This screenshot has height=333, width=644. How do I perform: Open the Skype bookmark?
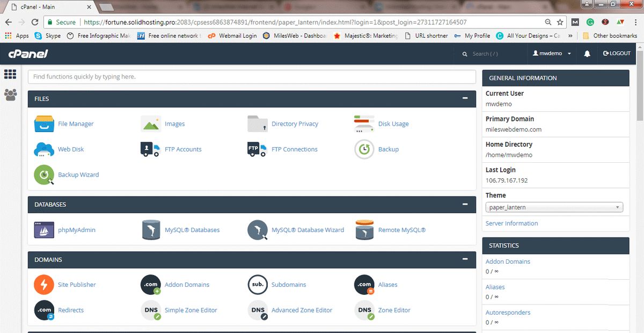[x=48, y=36]
